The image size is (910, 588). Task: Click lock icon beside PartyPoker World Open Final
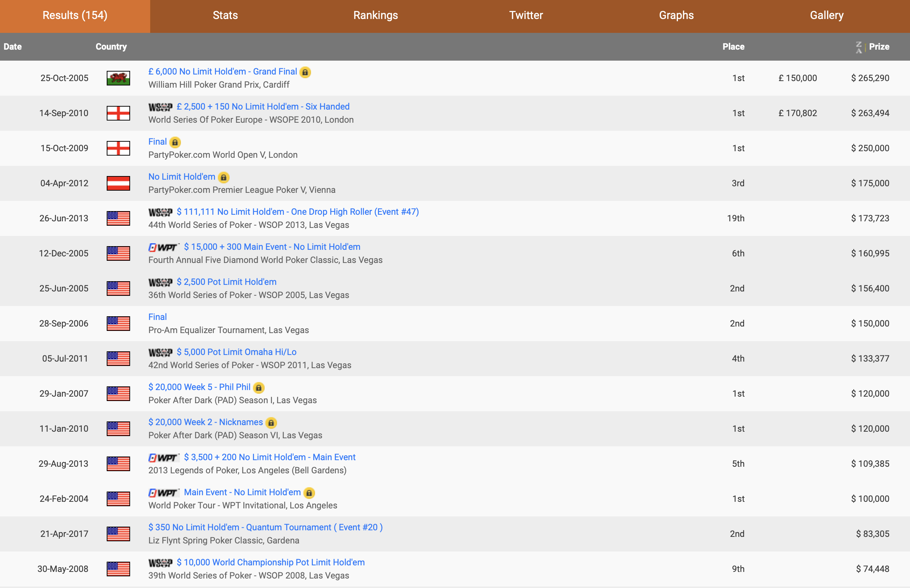(175, 142)
